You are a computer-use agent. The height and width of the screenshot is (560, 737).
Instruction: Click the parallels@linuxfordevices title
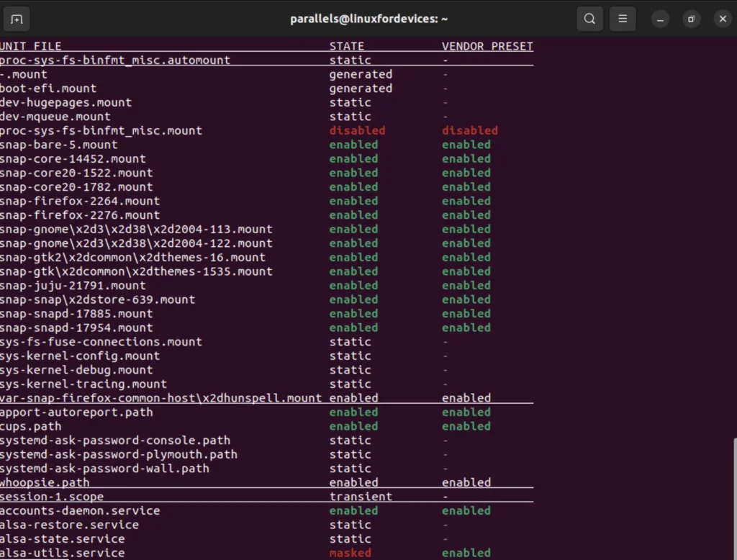369,19
